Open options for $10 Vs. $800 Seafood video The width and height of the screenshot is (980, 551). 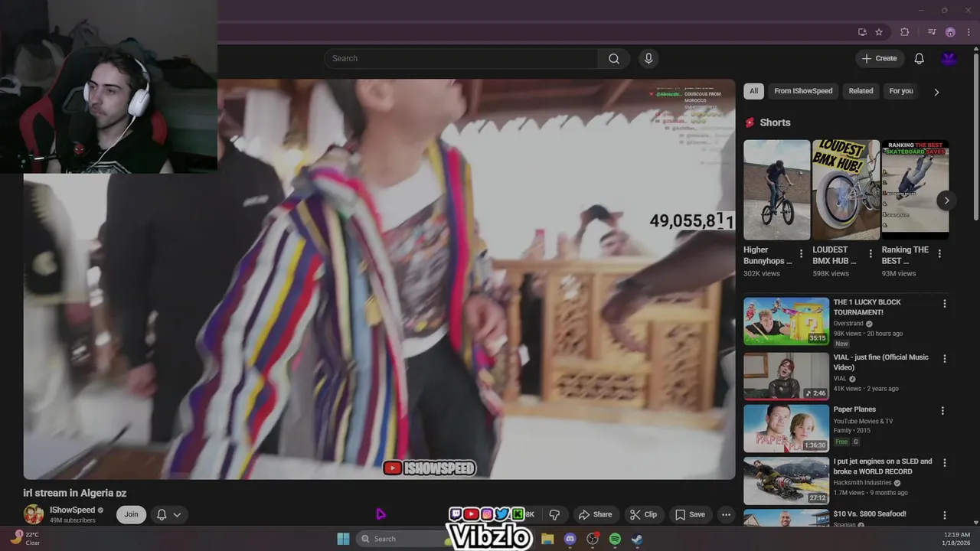(944, 516)
